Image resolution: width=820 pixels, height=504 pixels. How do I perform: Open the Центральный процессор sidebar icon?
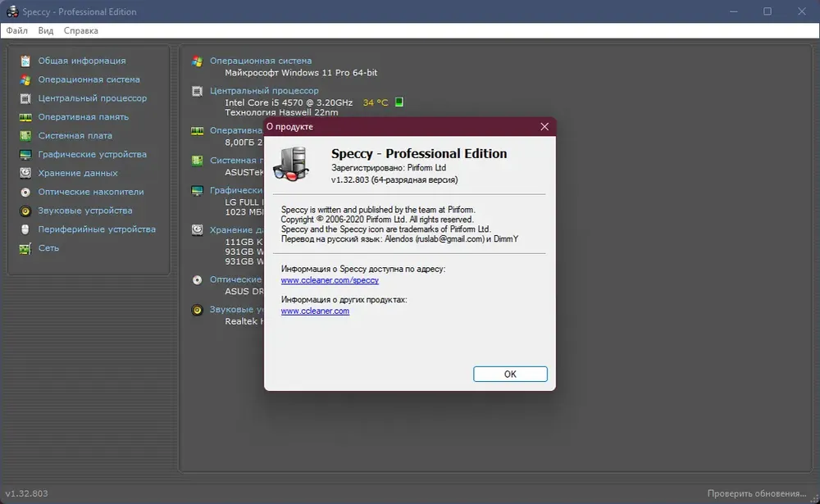point(25,98)
